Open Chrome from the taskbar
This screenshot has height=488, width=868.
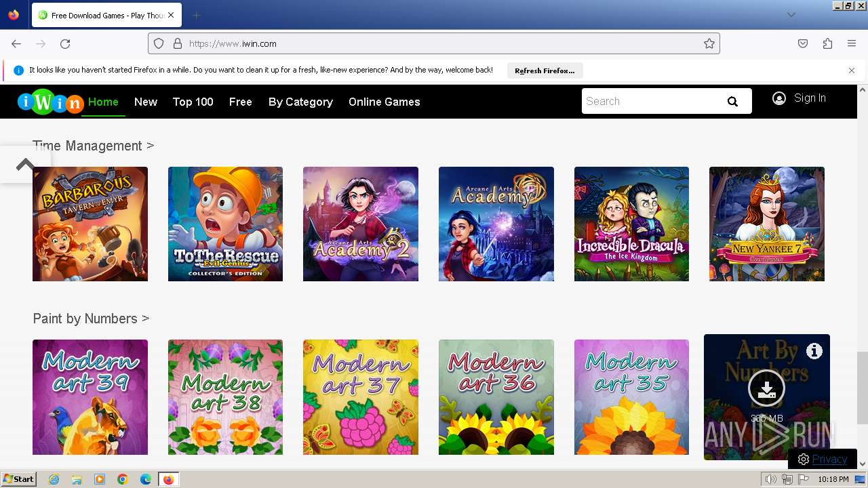coord(123,479)
